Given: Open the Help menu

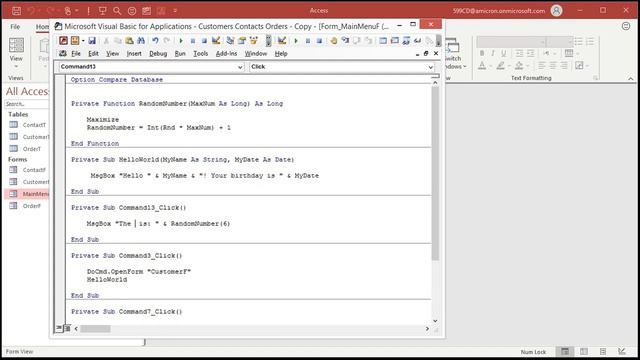Looking at the screenshot, I should coord(281,53).
